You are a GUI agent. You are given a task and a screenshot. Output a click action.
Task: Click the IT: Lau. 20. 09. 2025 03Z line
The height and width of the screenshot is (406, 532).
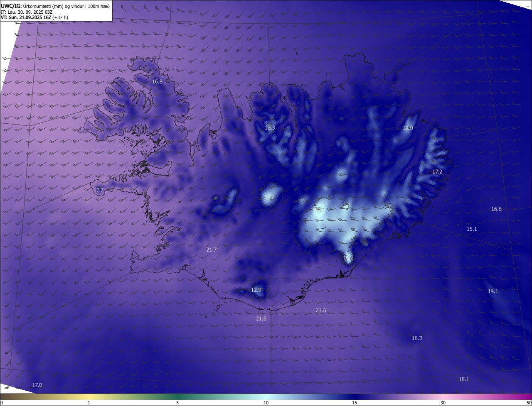pos(27,12)
